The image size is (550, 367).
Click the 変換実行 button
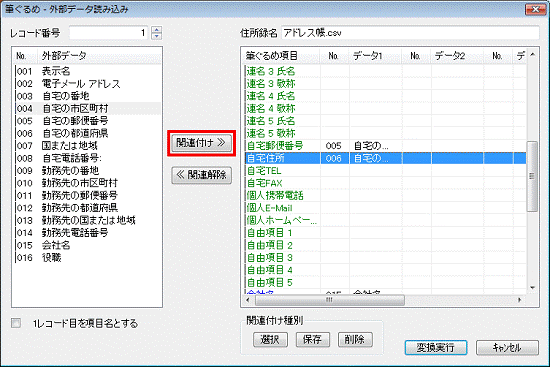pos(436,348)
